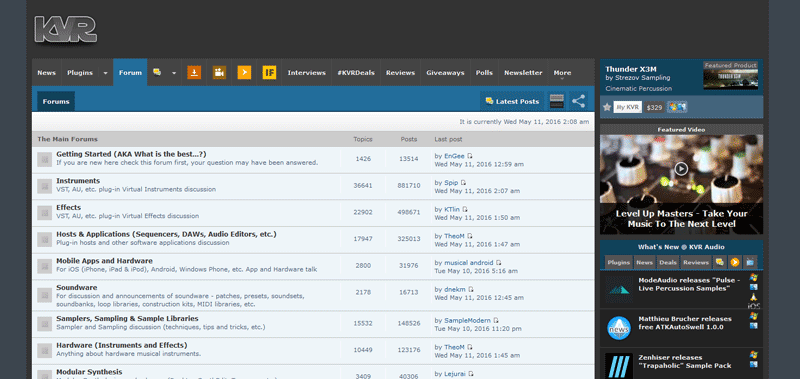
Task: Click the orange play arrow navbar icon
Action: tap(244, 72)
